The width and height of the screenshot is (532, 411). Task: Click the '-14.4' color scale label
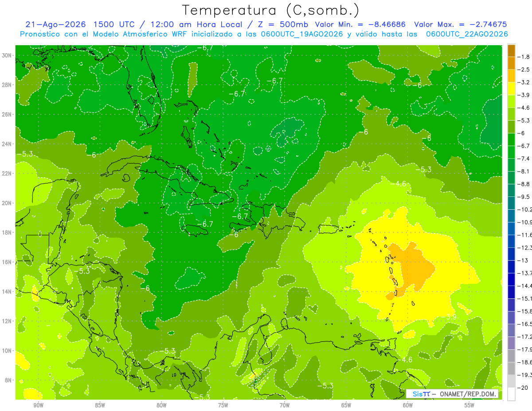click(525, 286)
